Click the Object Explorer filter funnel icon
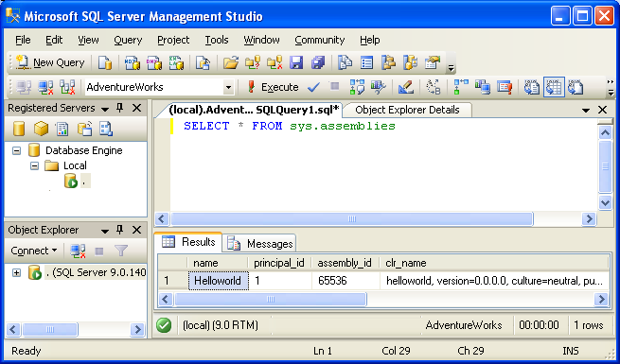This screenshot has height=364, width=620. (x=121, y=251)
